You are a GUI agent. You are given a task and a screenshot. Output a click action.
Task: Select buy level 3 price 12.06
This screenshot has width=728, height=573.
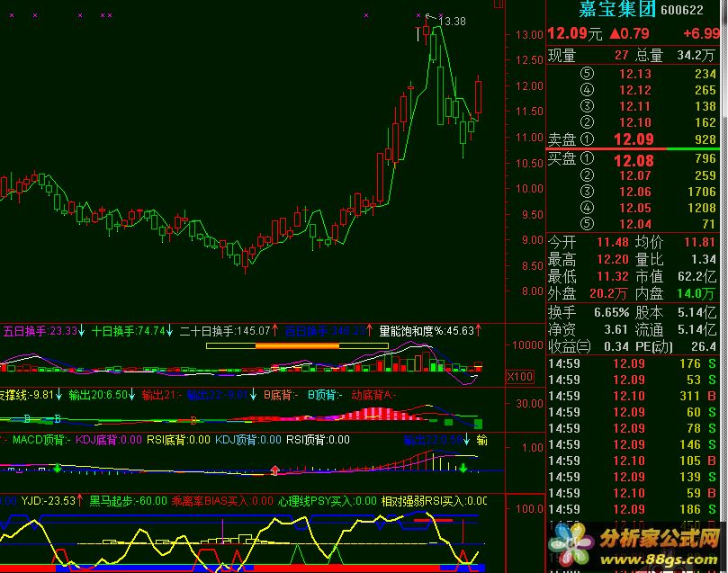point(634,192)
